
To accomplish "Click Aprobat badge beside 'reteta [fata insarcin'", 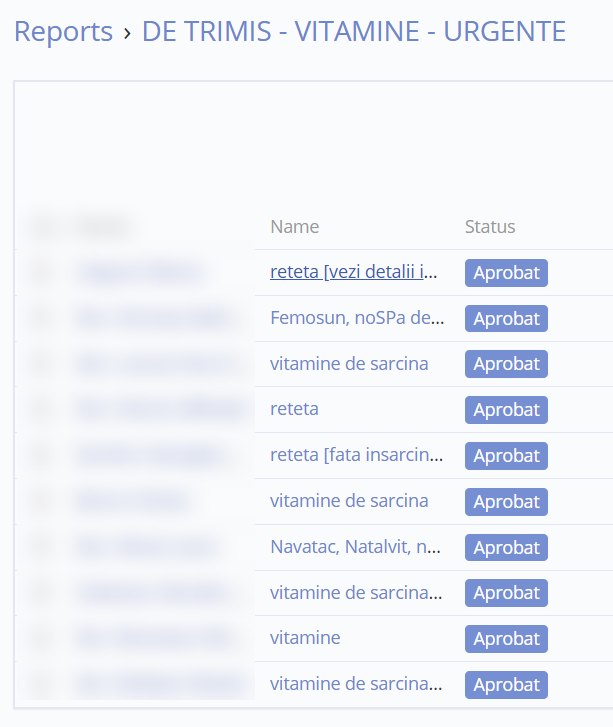I will click(x=506, y=456).
